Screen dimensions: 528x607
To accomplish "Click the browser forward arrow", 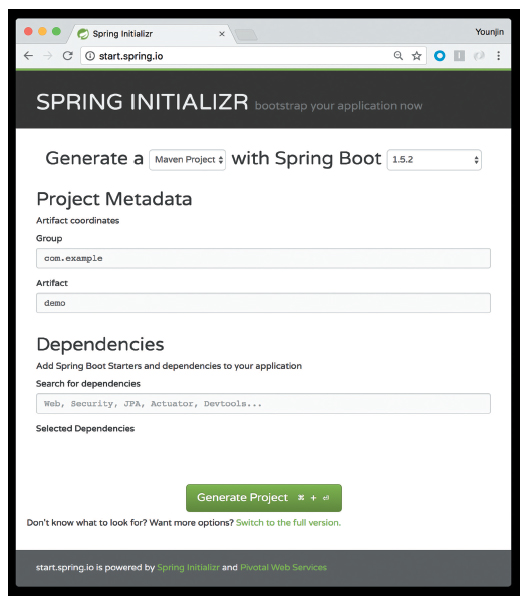I will click(48, 56).
